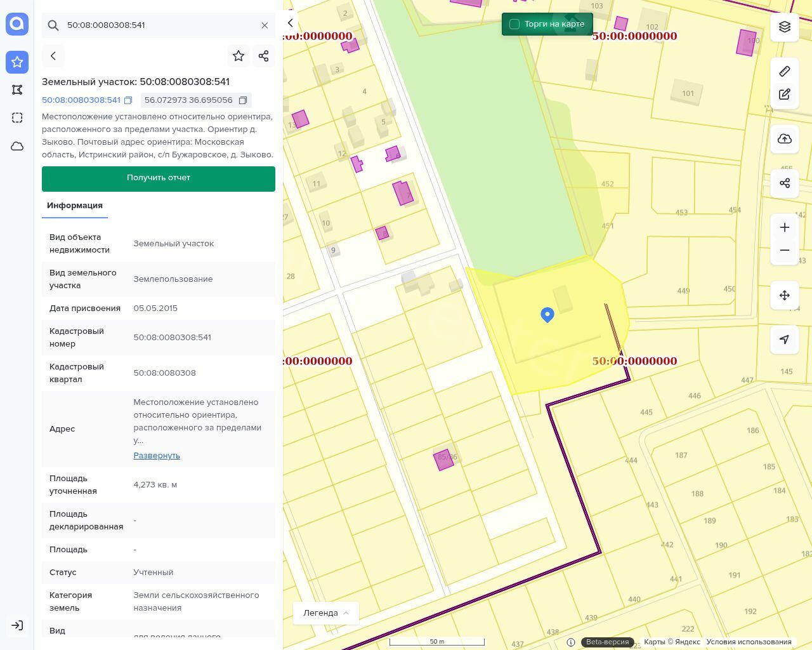Activate the draw/edit tool on map

click(785, 95)
